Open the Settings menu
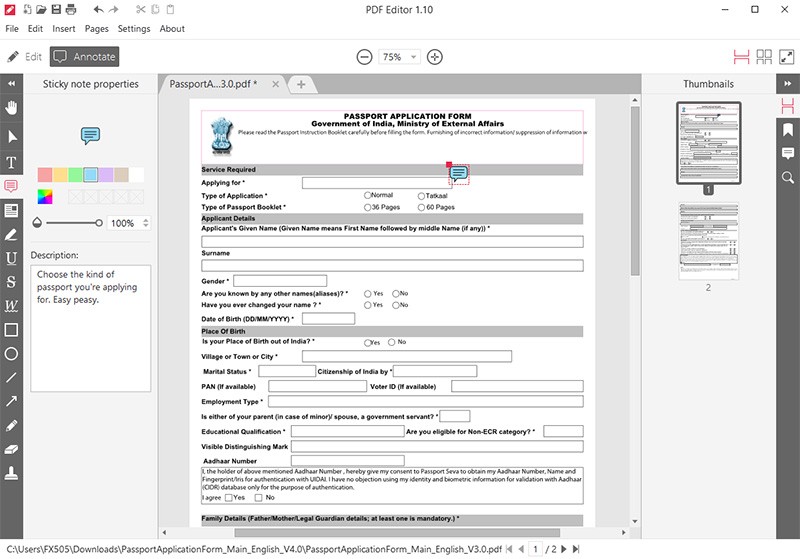Screen dimensions: 800x559 coord(134,29)
